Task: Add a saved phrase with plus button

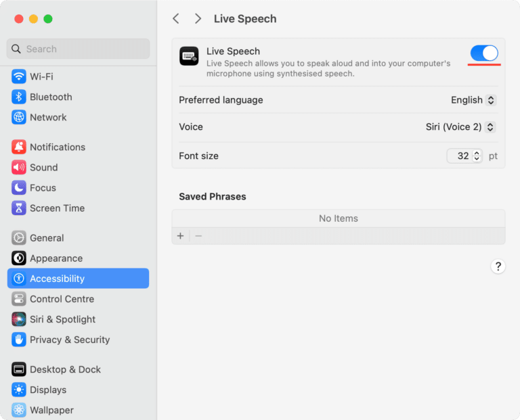Action: coord(180,236)
